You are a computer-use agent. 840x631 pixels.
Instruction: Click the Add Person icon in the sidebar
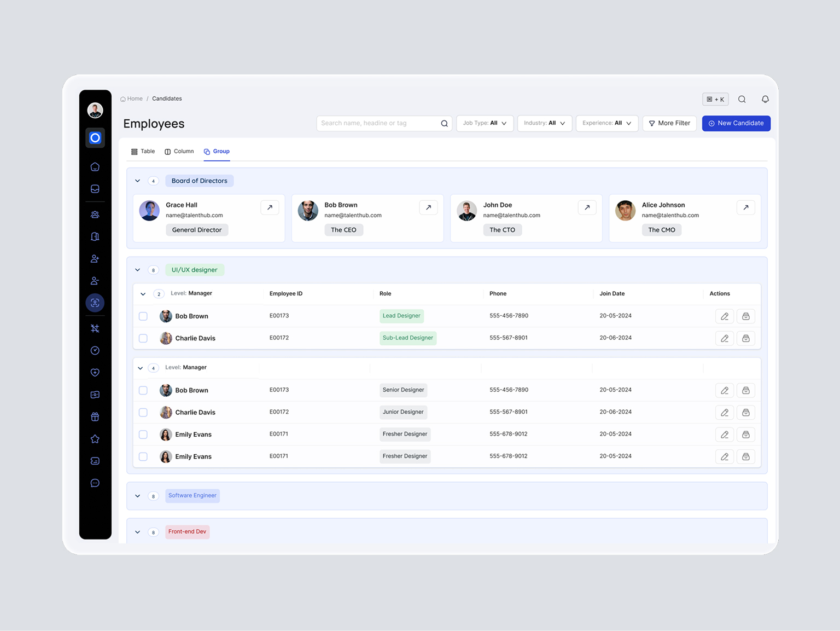coord(95,258)
